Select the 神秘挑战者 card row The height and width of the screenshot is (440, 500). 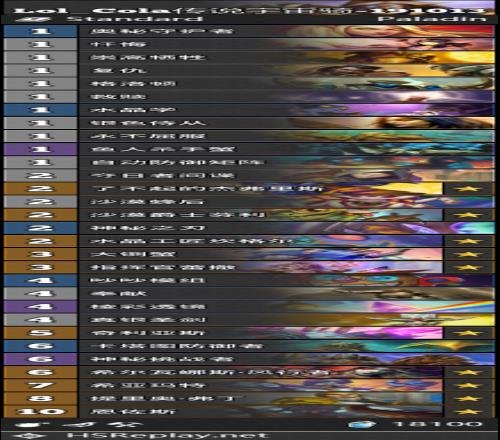click(x=249, y=359)
